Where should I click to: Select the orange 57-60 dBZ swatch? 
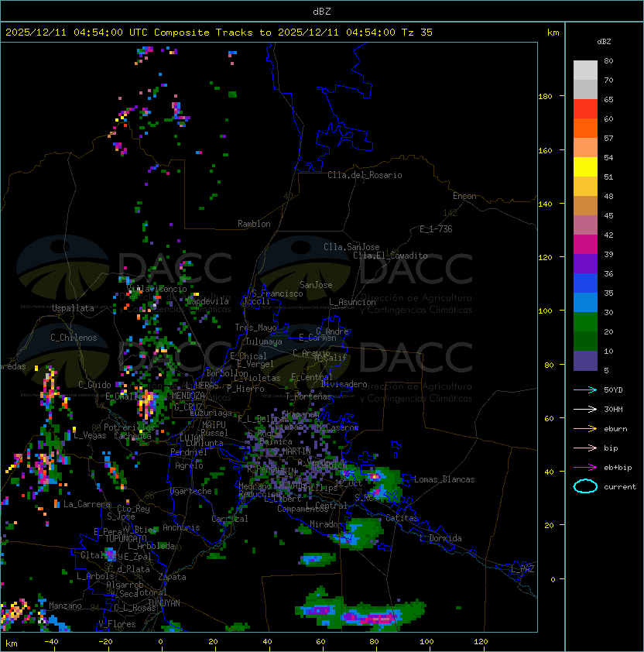585,128
